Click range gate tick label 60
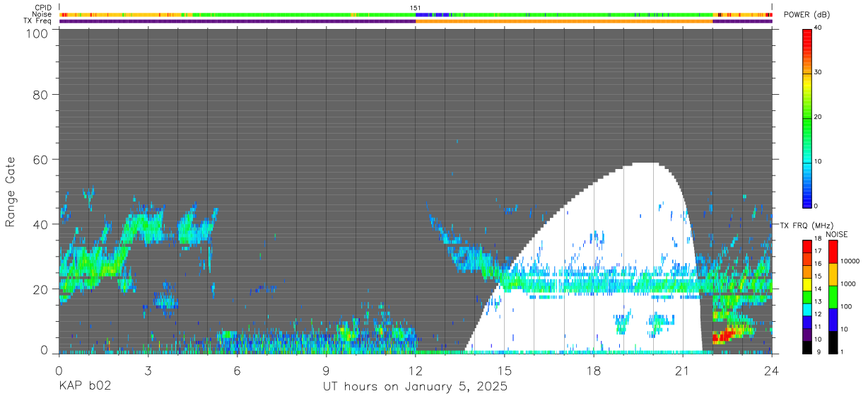 (x=40, y=160)
